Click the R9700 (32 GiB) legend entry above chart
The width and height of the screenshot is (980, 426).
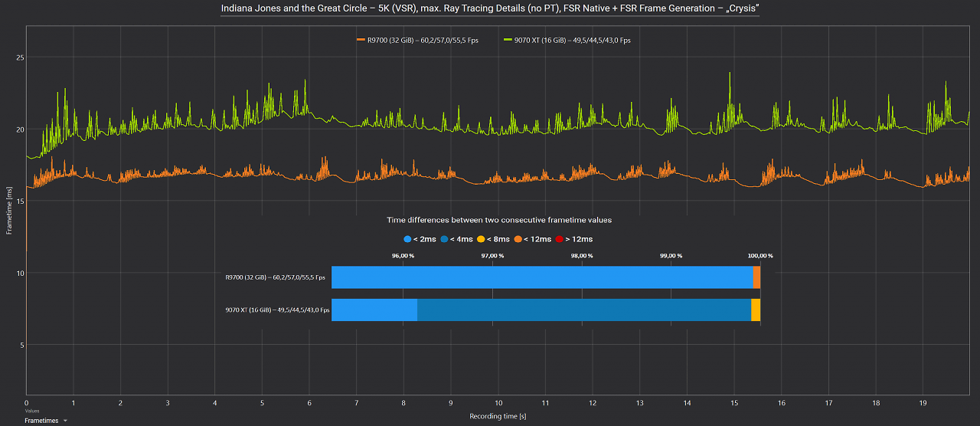coord(417,40)
